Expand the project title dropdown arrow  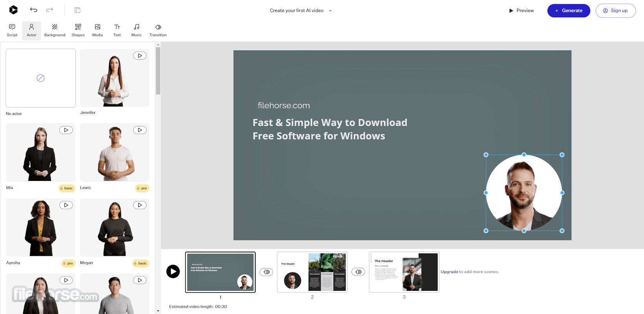330,11
